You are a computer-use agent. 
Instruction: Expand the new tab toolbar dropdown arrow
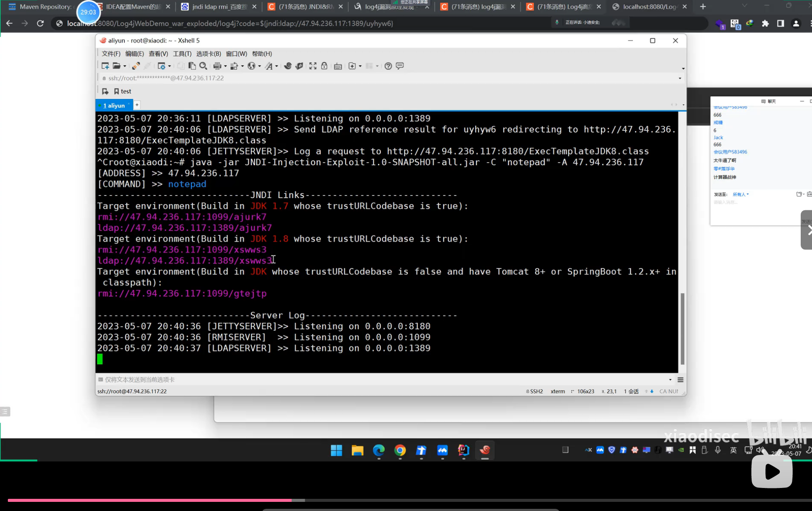click(x=360, y=66)
